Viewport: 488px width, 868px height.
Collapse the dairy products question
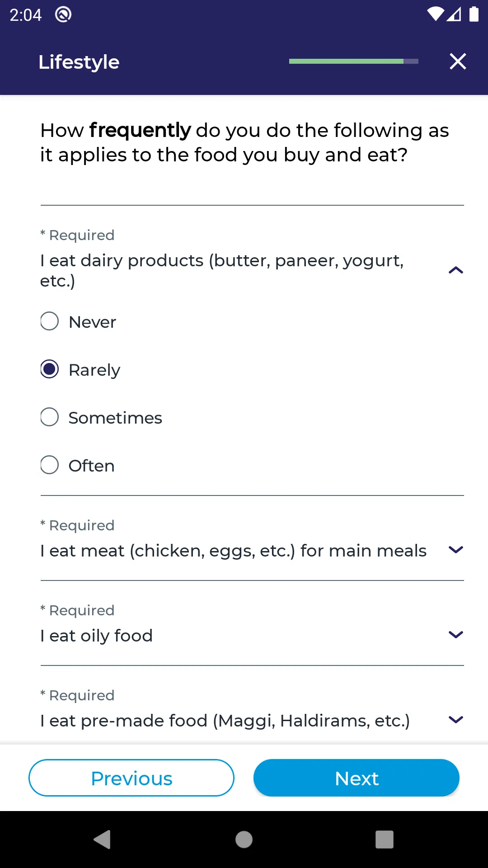456,270
